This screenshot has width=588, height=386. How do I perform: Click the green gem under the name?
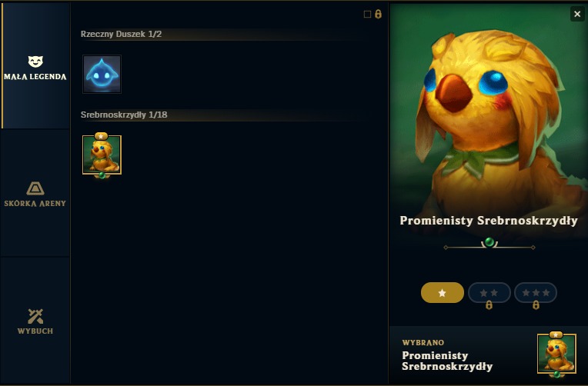tap(489, 242)
